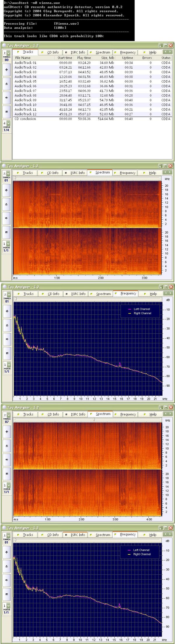Open mode dropdown in first Frequency window
Viewport: 175px width, 644px height.
tap(9, 364)
